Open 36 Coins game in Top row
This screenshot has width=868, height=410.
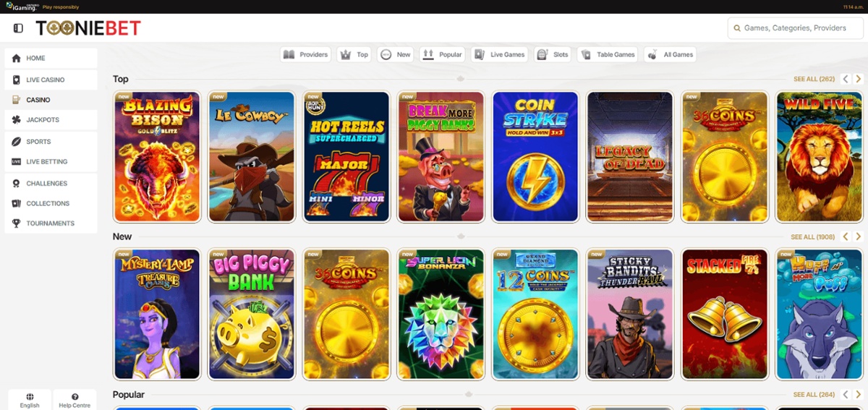pos(725,156)
